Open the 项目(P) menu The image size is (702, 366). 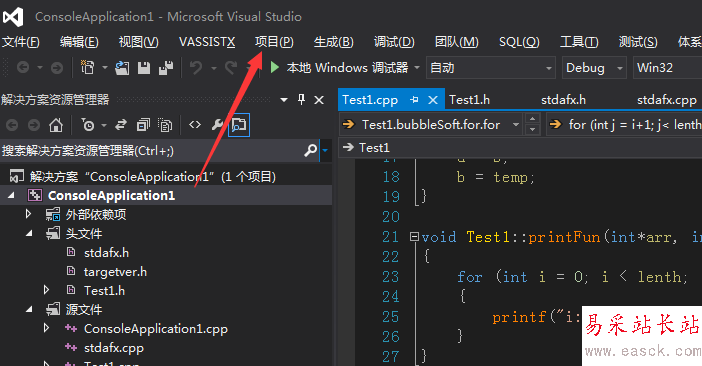pos(274,42)
